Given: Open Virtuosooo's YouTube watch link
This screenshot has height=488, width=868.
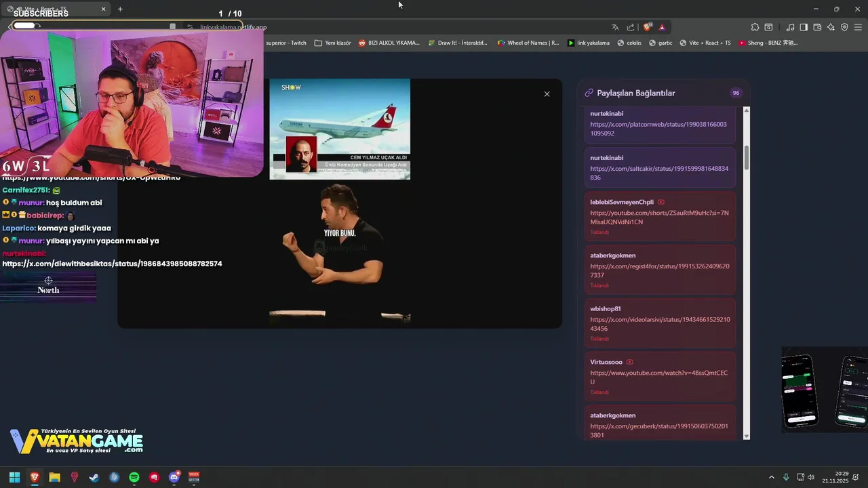Looking at the screenshot, I should click(658, 378).
